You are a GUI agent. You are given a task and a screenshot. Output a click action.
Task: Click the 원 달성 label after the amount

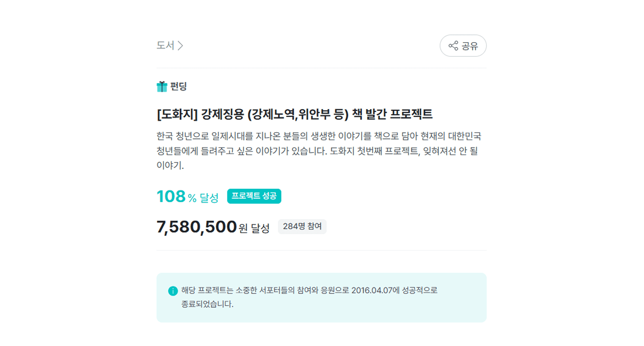click(x=254, y=228)
